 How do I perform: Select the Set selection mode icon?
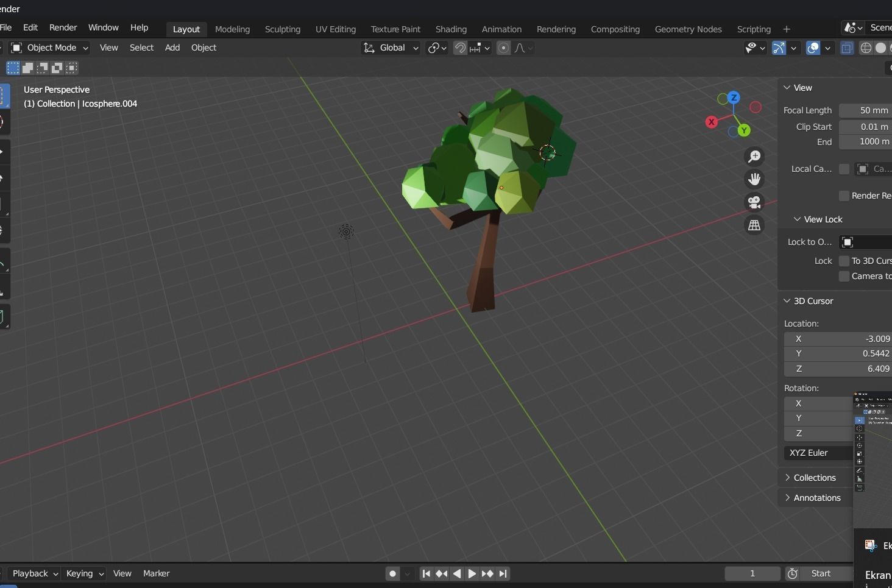click(13, 68)
